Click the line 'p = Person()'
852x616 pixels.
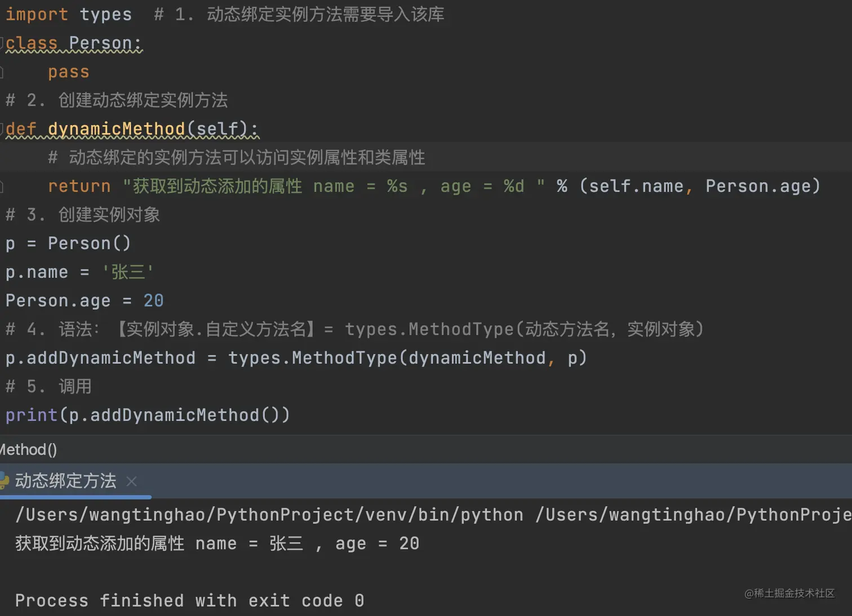68,243
